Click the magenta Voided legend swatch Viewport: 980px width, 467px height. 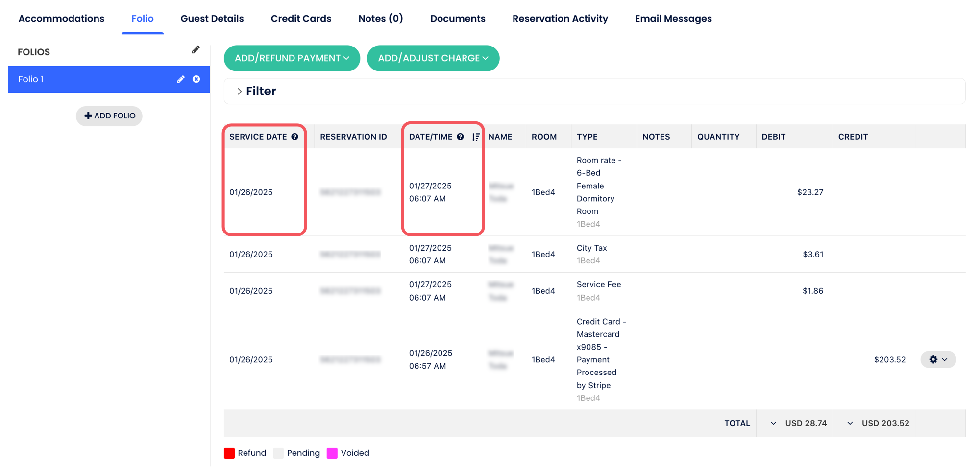tap(332, 453)
